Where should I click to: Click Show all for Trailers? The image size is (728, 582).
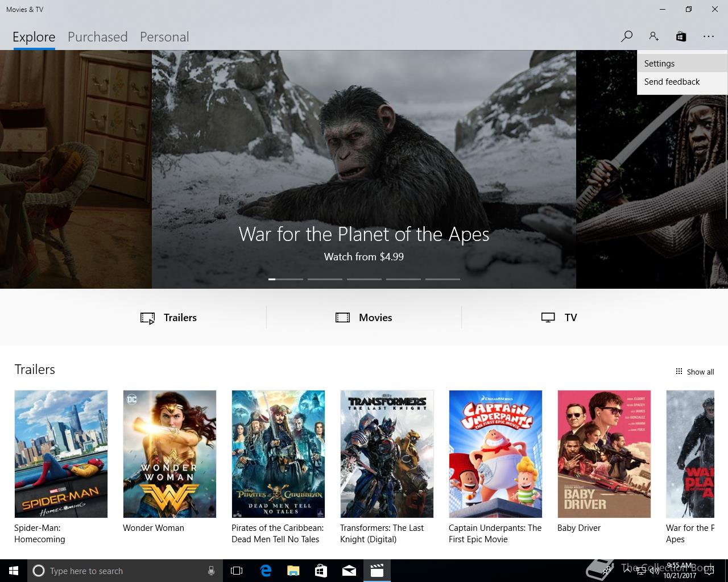694,372
